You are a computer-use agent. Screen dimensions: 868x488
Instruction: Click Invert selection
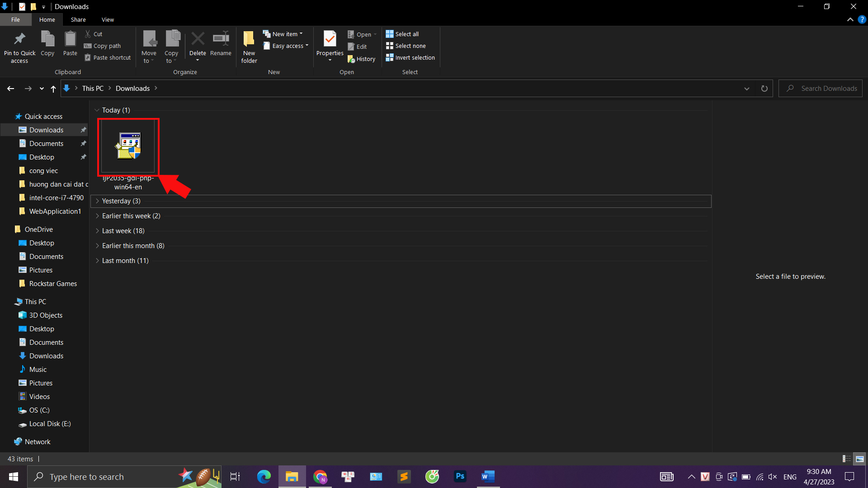[410, 57]
